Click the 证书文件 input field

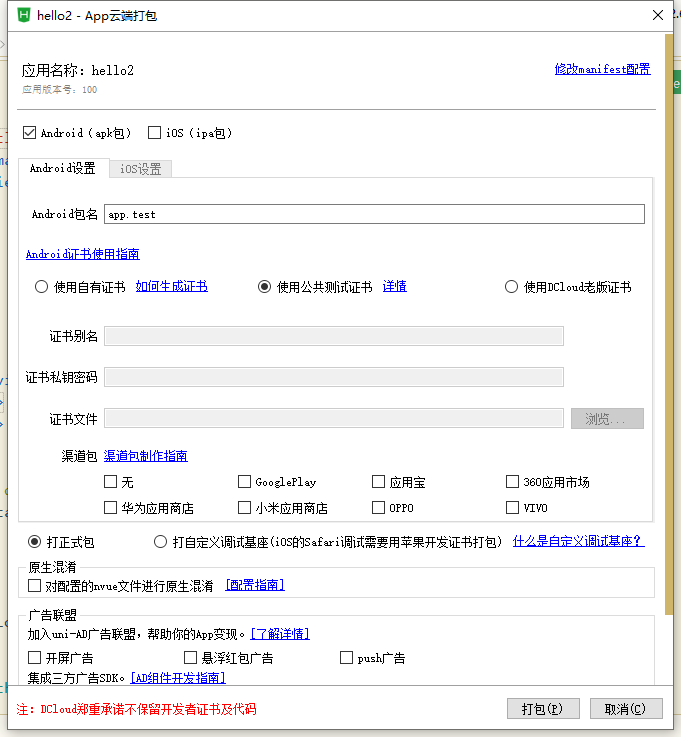(x=334, y=418)
